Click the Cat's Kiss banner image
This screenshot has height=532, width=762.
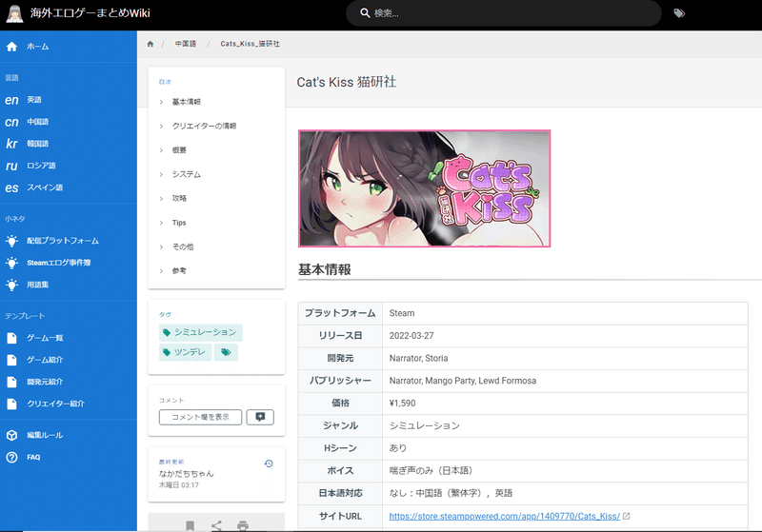424,188
